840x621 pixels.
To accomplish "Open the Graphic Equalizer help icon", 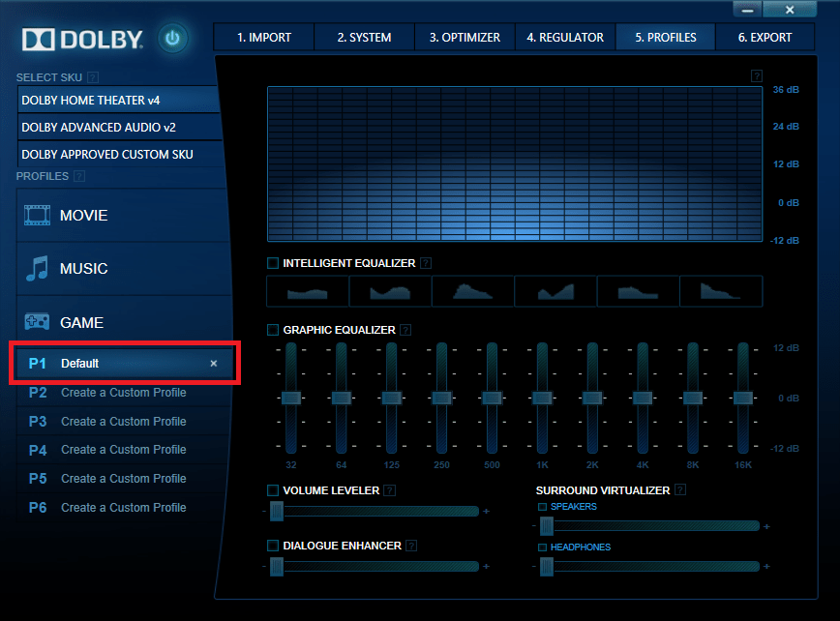I will [x=405, y=330].
